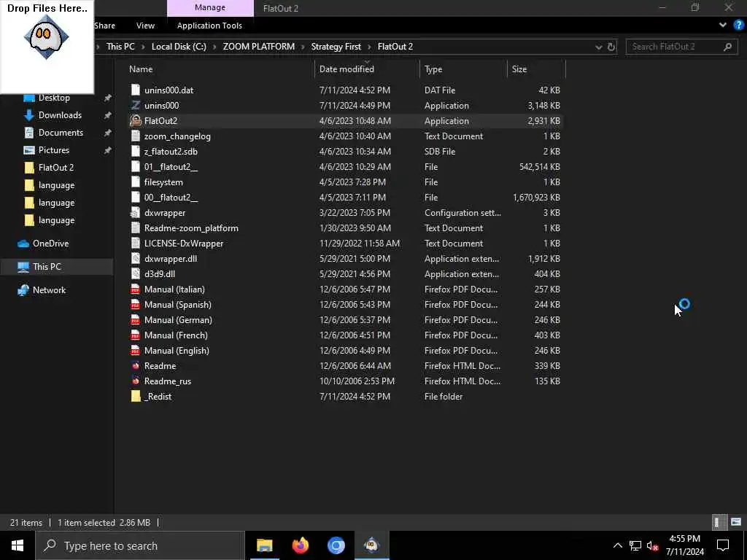Navigate to Local Disk (C:) breadcrumb
The image size is (747, 560).
click(x=179, y=47)
